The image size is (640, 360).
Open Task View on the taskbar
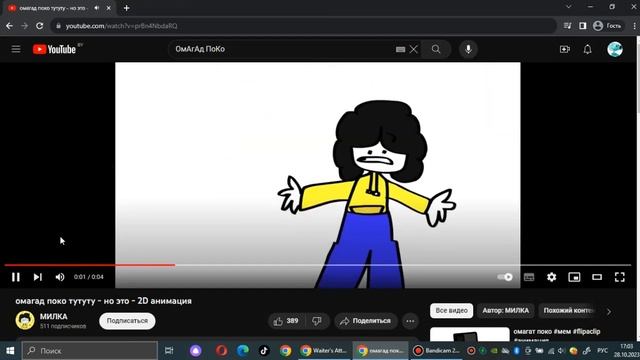[x=169, y=351]
